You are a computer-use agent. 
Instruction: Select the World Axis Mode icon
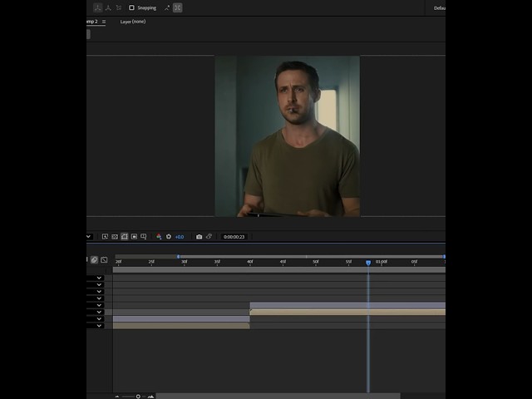[108, 7]
